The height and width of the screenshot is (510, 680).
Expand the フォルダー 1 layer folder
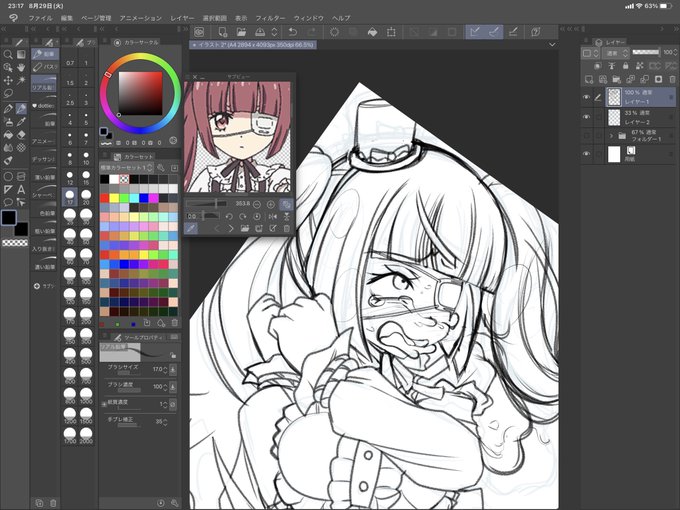611,136
